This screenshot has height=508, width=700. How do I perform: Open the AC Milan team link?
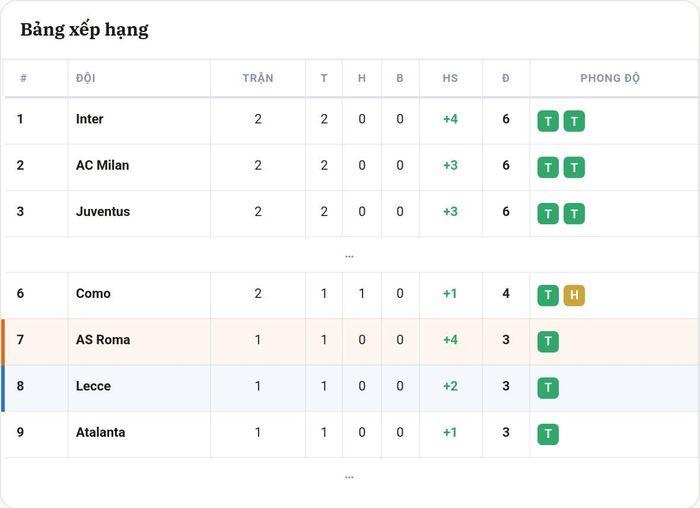coord(102,166)
